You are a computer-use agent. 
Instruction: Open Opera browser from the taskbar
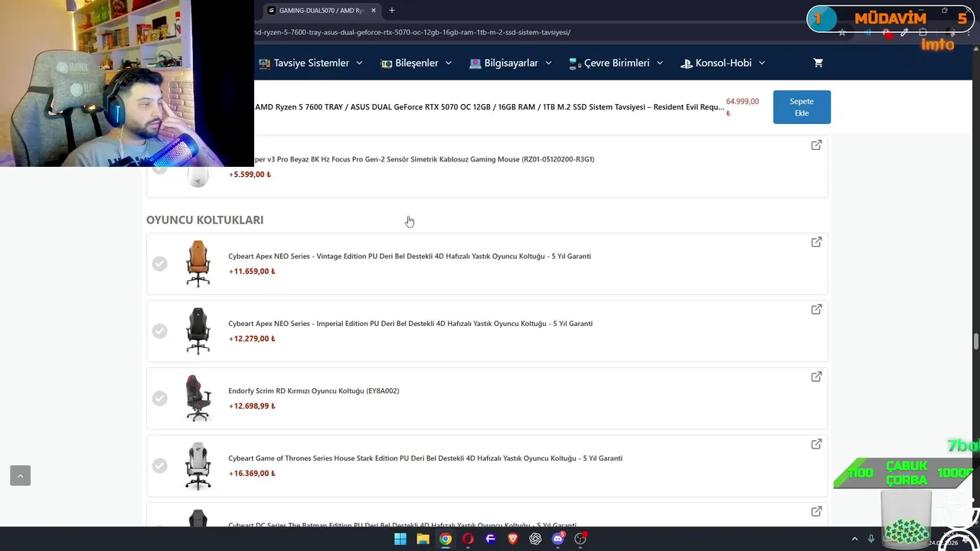[x=468, y=539]
